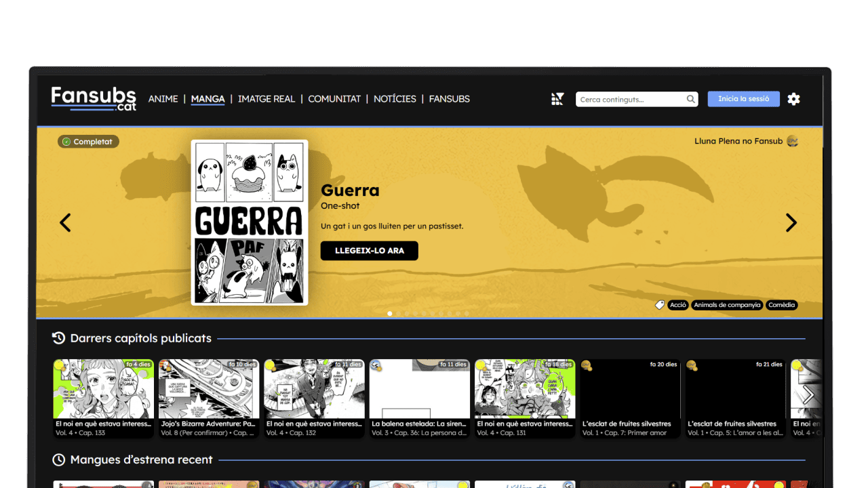The width and height of the screenshot is (868, 488).
Task: Click the history icon beside 'Darrers capítols publicats'
Action: click(58, 338)
